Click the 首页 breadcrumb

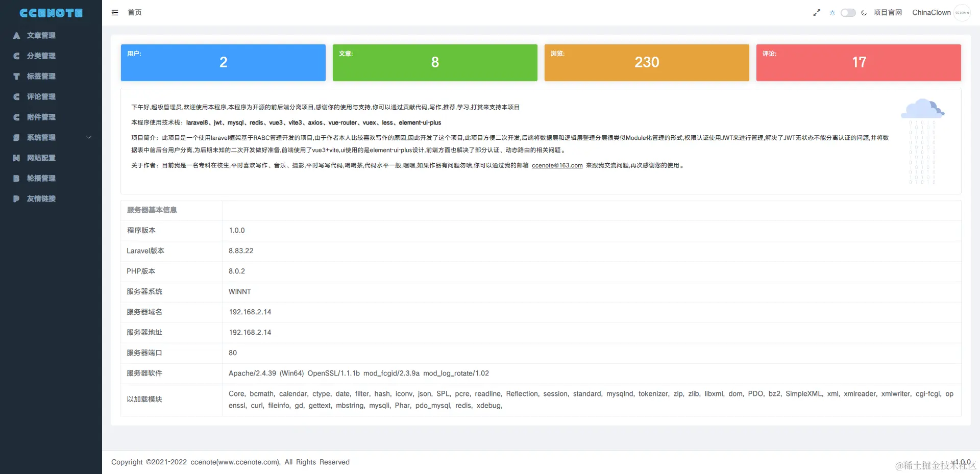[x=135, y=13]
